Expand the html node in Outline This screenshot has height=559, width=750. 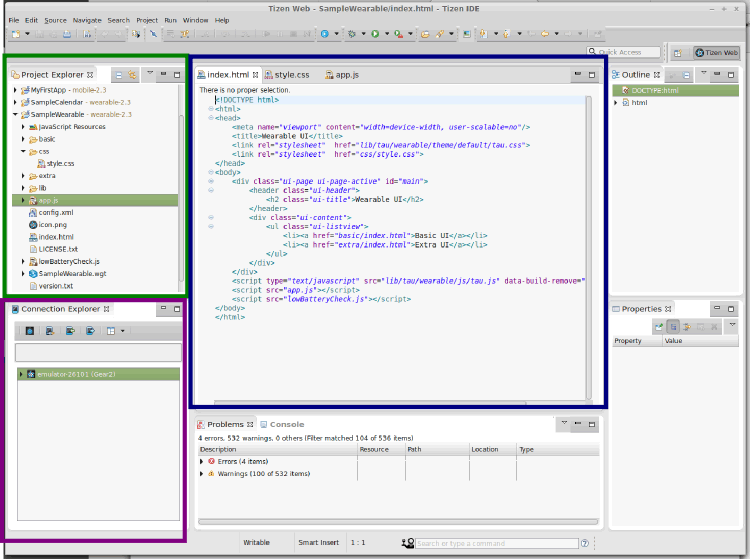(616, 103)
